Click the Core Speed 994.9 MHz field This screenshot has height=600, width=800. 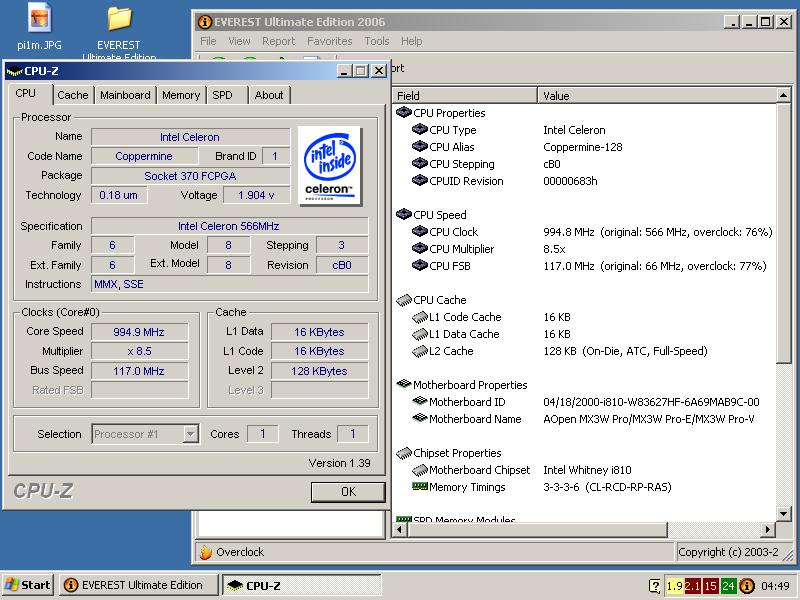[139, 332]
